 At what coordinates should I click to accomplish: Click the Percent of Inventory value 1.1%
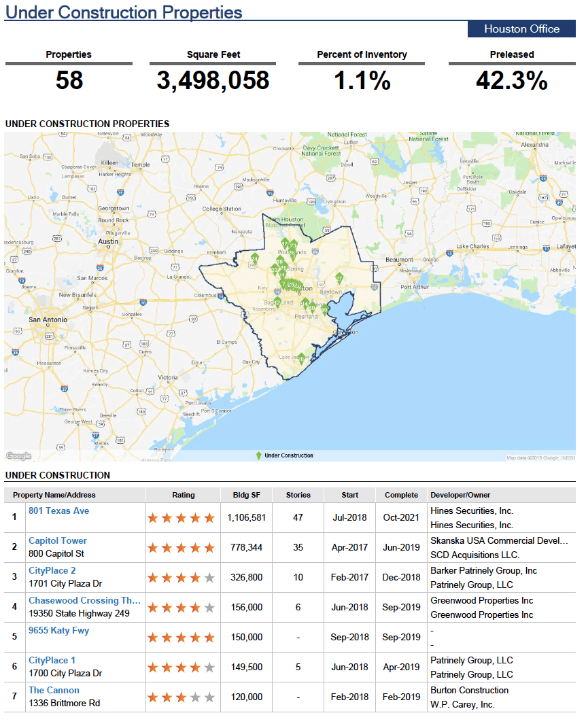pos(362,80)
